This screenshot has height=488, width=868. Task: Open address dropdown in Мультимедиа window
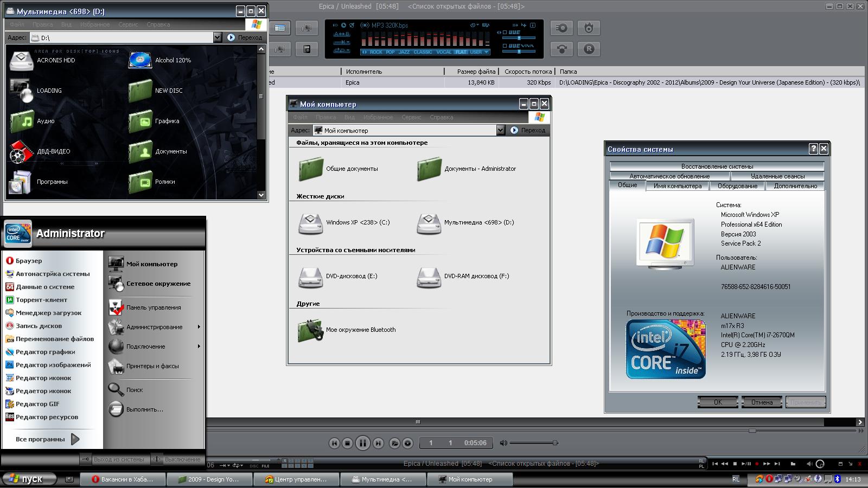point(218,37)
